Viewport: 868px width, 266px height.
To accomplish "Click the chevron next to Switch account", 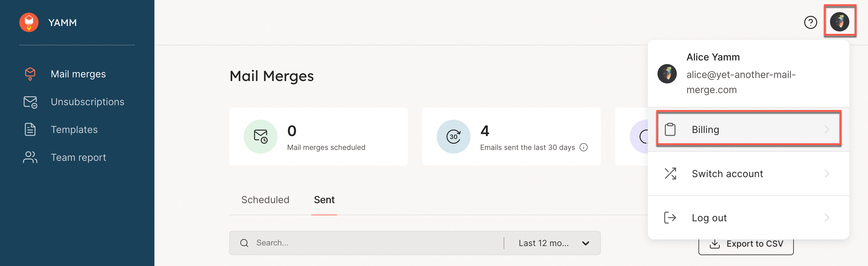I will [x=827, y=174].
